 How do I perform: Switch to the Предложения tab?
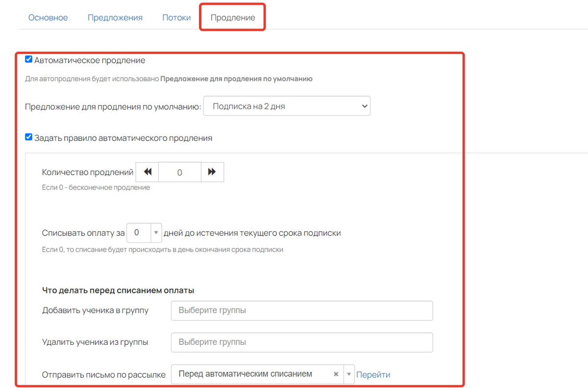coord(115,18)
